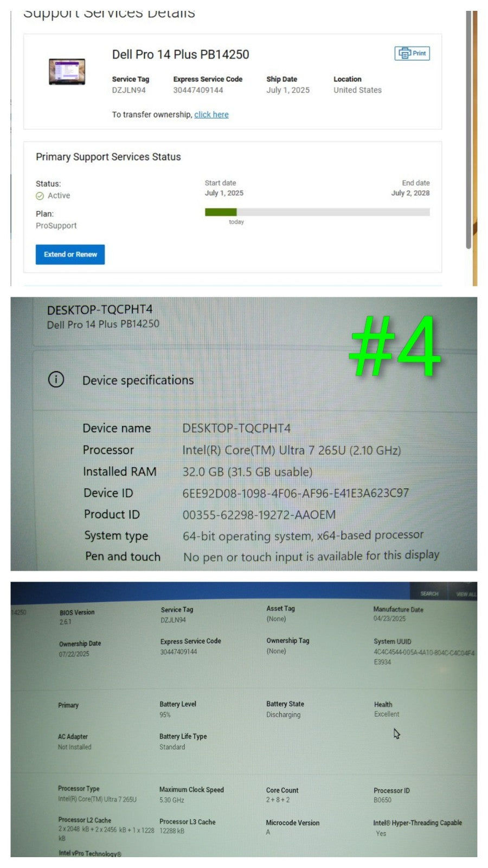Click the info icon beside Device specifications
Image resolution: width=488 pixels, height=868 pixels.
tap(56, 379)
